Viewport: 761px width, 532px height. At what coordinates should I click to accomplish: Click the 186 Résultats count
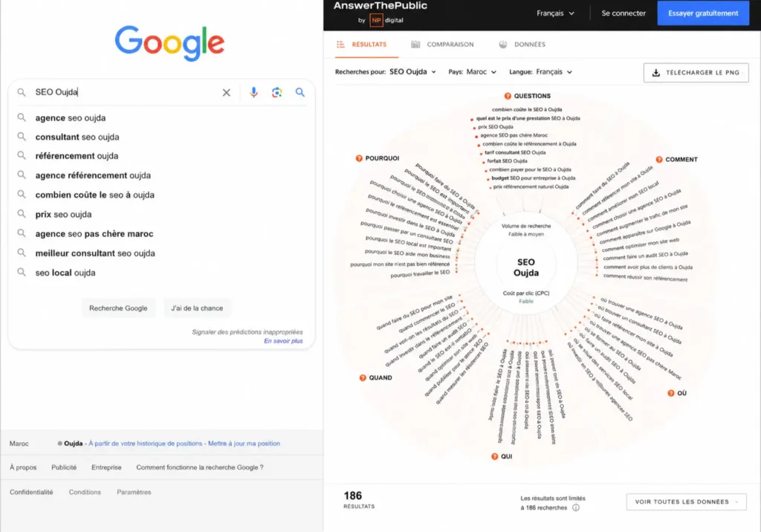click(359, 499)
